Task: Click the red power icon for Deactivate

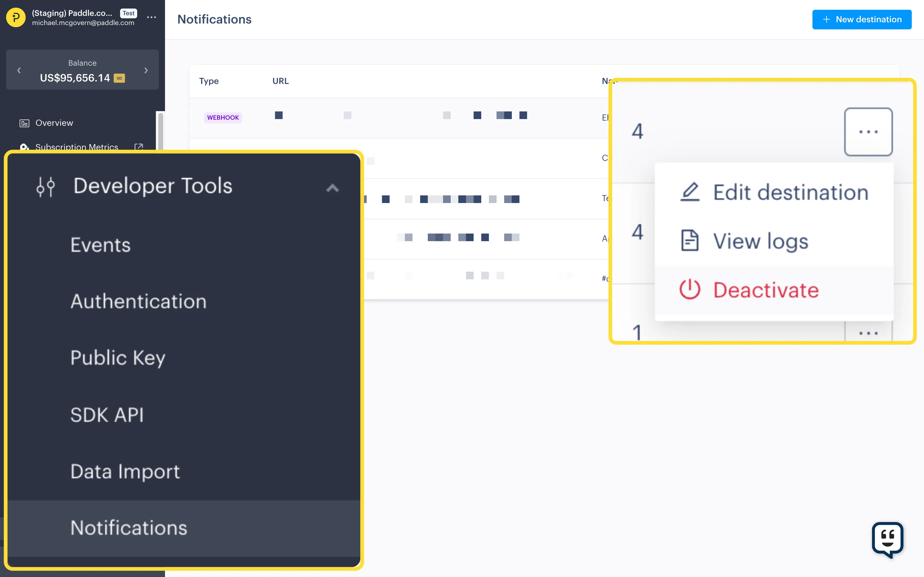Action: pos(690,290)
